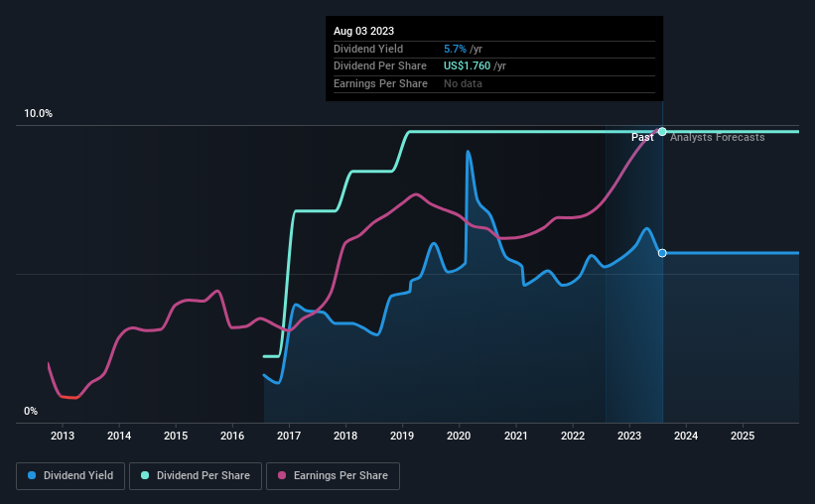Click the teal Dividend Per Share data marker
The image size is (815, 504).
click(662, 132)
